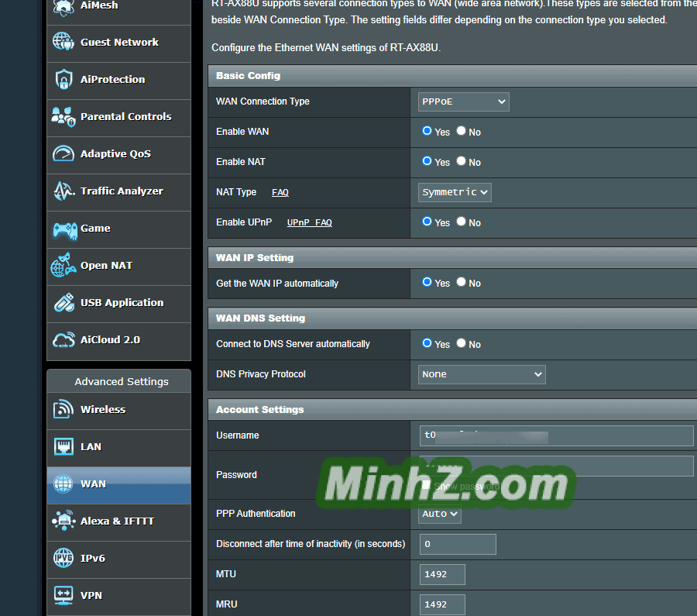Click the AiCloud 2.0 cloud icon
Image resolution: width=697 pixels, height=616 pixels.
(x=64, y=340)
